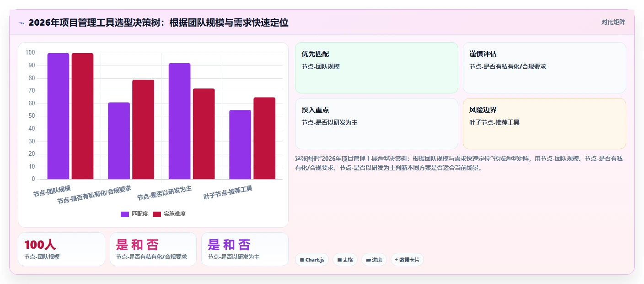Click the y-axis value 50
644x284 pixels.
[x=32, y=116]
